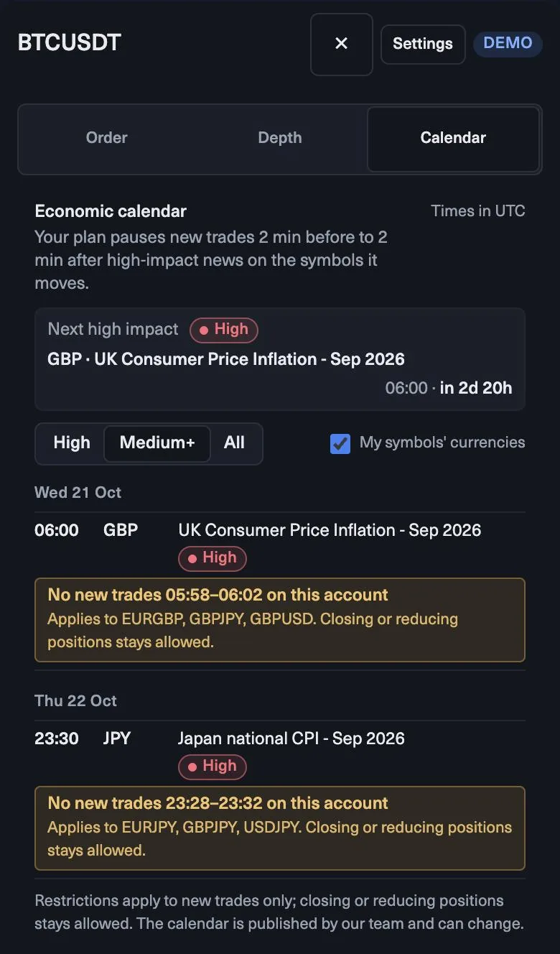Select the Medium+ impact filter
The height and width of the screenshot is (954, 560).
[x=157, y=443]
